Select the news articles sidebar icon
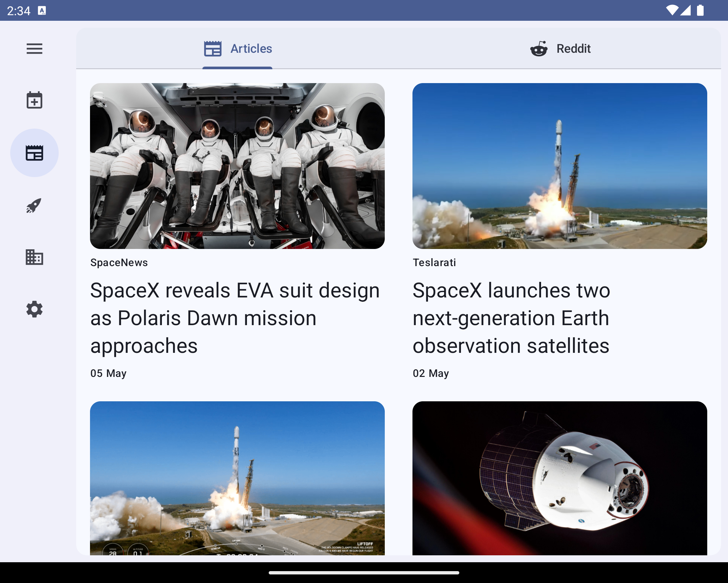This screenshot has height=583, width=728. tap(34, 153)
